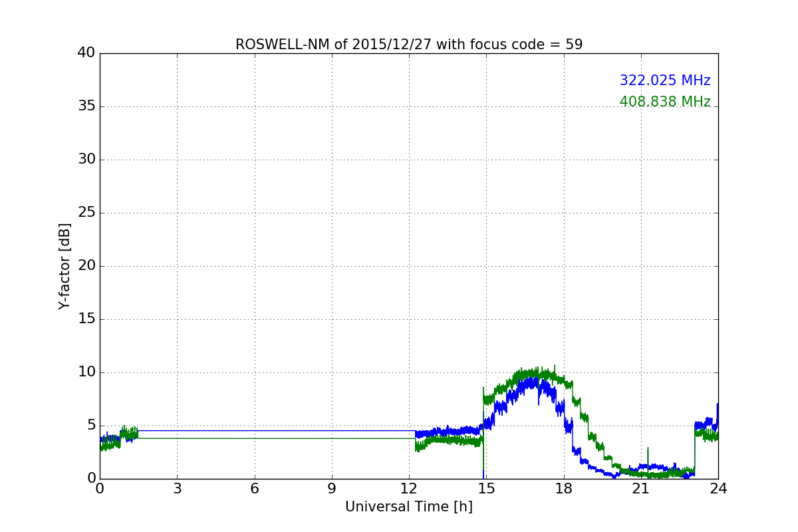The width and height of the screenshot is (798, 532).
Task: Click the y-axis tick label "5"
Action: tap(91, 426)
